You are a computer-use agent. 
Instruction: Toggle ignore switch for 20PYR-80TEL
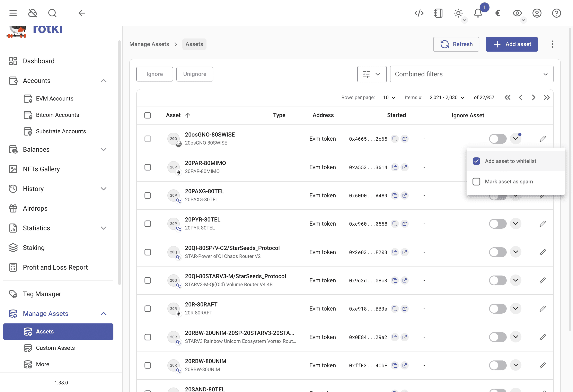pyautogui.click(x=498, y=224)
